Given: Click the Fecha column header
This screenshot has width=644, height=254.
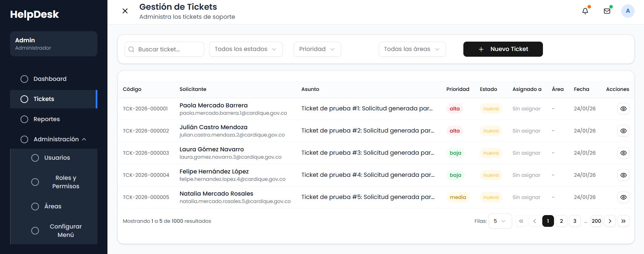Looking at the screenshot, I should pos(582,89).
